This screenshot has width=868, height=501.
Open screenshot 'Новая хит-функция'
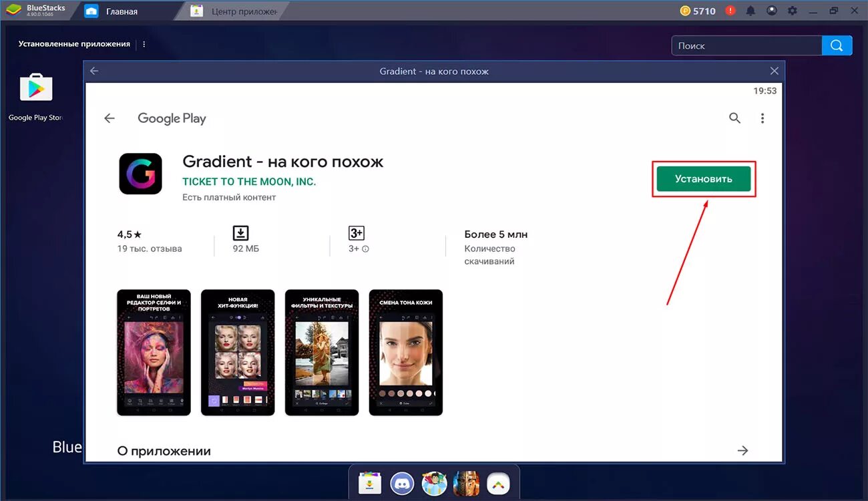click(238, 353)
